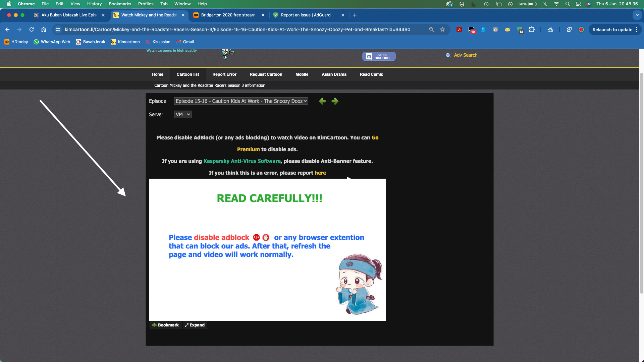Expand the tab search chevron
The image size is (644, 362).
click(x=637, y=15)
